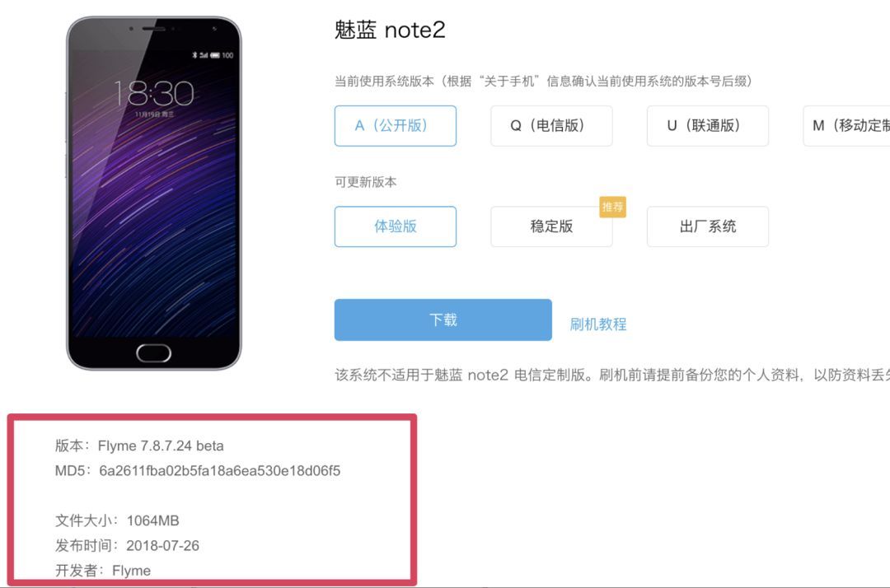The width and height of the screenshot is (890, 588).
Task: Click the signal strength icon on phone
Action: 204,55
